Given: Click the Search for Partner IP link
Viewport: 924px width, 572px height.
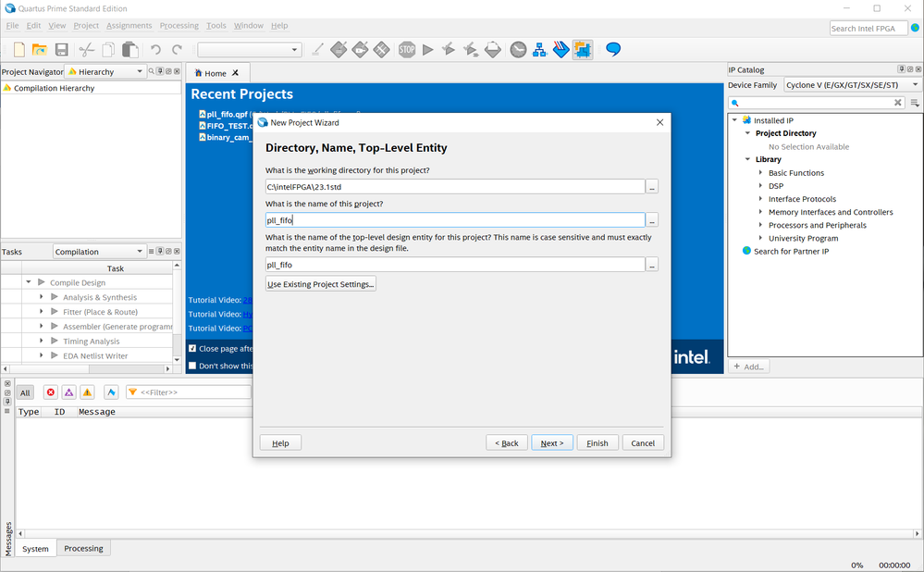Looking at the screenshot, I should [791, 251].
